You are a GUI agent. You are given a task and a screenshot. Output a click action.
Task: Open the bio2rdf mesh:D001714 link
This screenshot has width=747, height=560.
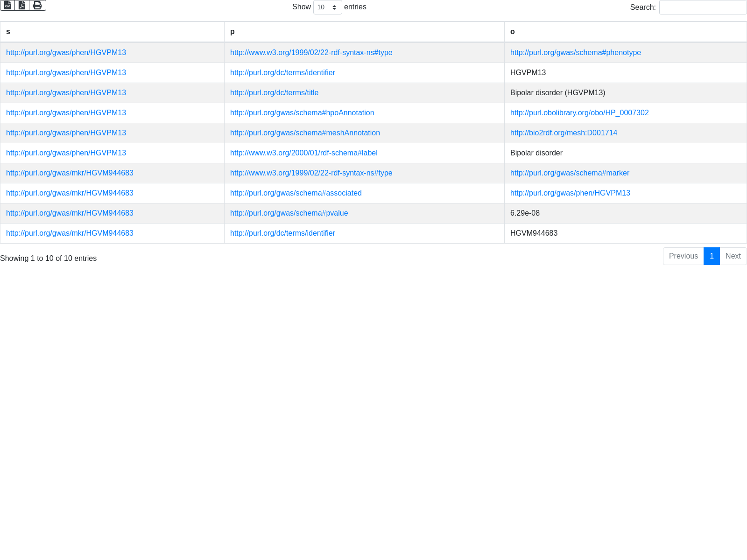pos(564,133)
